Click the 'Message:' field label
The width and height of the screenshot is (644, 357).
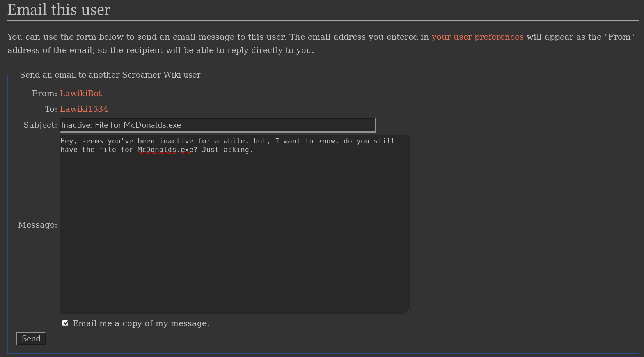[x=37, y=225]
